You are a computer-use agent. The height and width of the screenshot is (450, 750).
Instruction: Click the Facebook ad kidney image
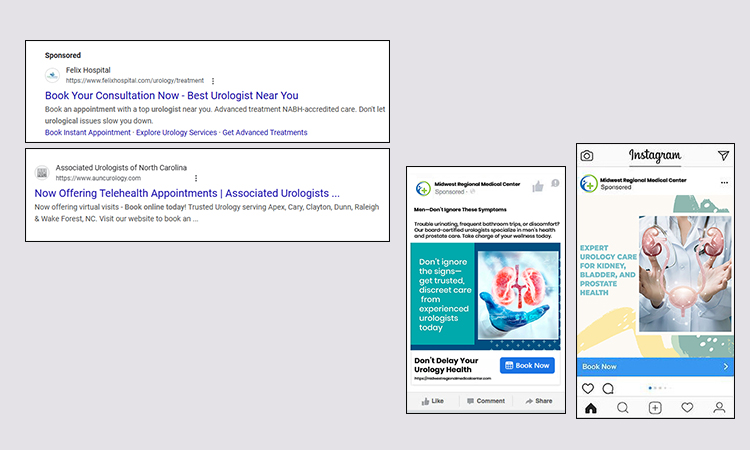pyautogui.click(x=518, y=296)
